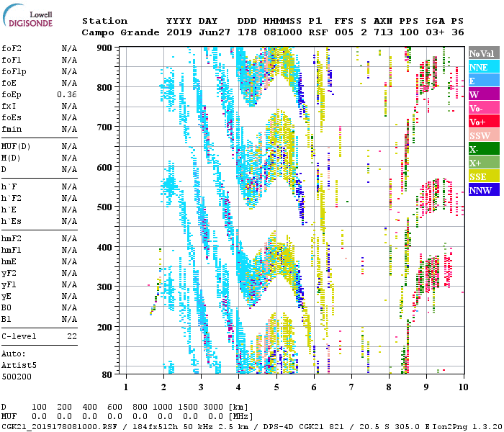Click the CGK21_2019178081000.RSF file name
The width and height of the screenshot is (504, 432).
point(59,426)
